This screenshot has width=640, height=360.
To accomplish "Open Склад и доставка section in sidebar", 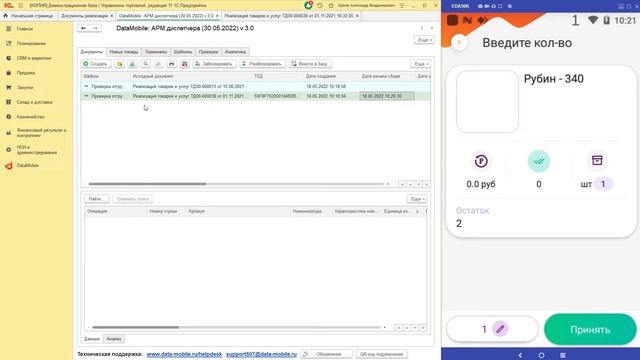I will 34,102.
